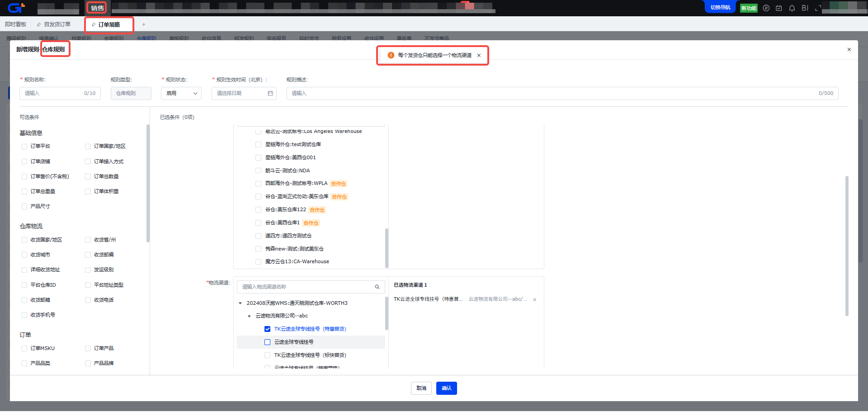
Task: Click the warehouse list scrollbar thumb
Action: pos(387,248)
